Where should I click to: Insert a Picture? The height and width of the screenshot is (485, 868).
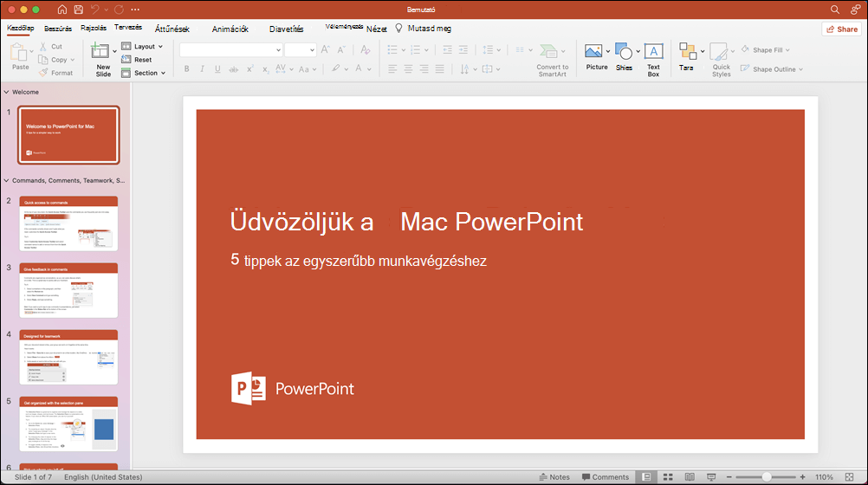596,57
